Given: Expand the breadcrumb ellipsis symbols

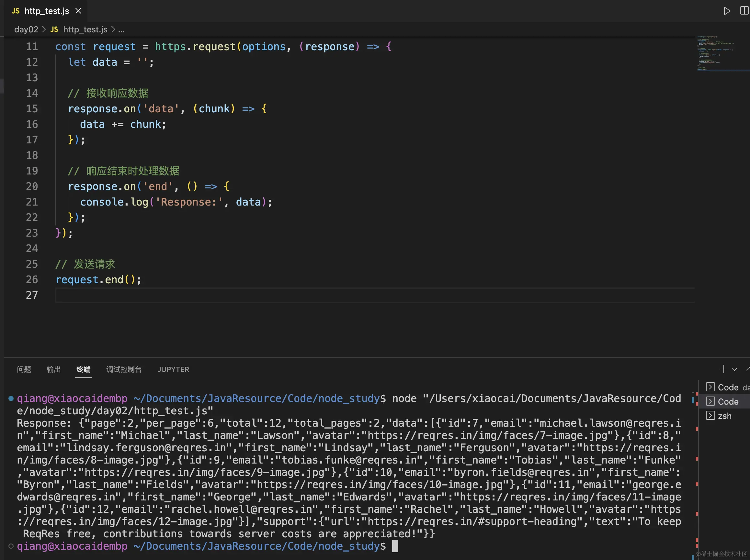Looking at the screenshot, I should (121, 29).
